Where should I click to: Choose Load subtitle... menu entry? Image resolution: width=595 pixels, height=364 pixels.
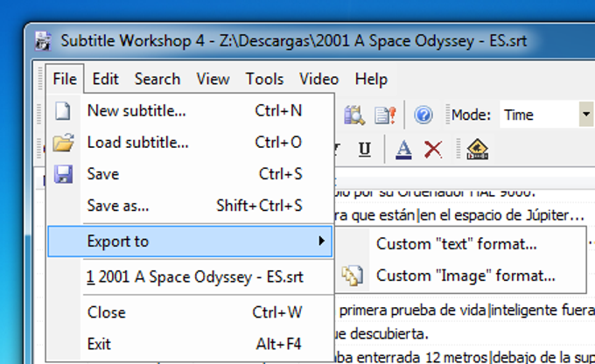point(190,143)
